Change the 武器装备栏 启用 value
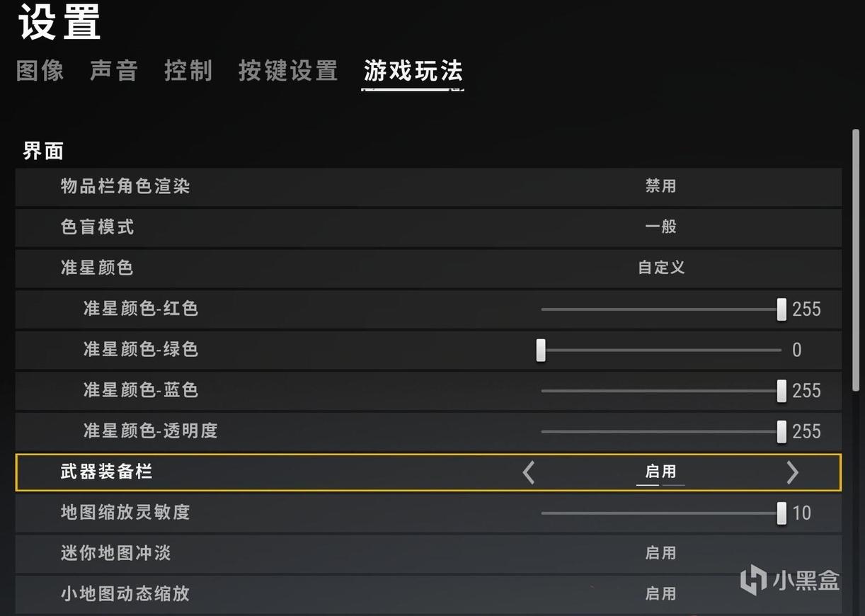The image size is (865, 616). pyautogui.click(x=660, y=472)
